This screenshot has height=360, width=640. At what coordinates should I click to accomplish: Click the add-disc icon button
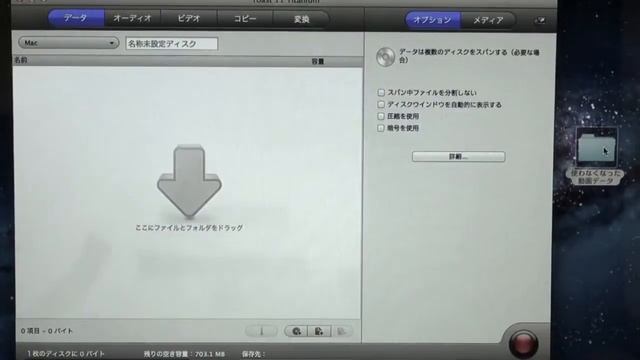click(297, 331)
